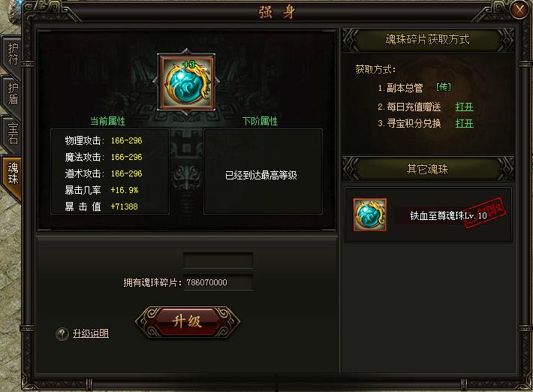
Task: Select the 铁血至尊魂珠 orb thumbnail
Action: tap(370, 215)
